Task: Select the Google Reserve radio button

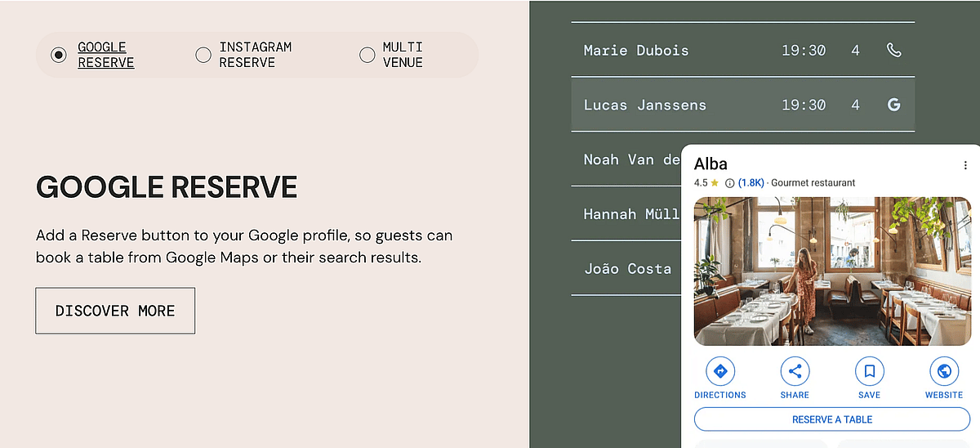Action: point(59,55)
